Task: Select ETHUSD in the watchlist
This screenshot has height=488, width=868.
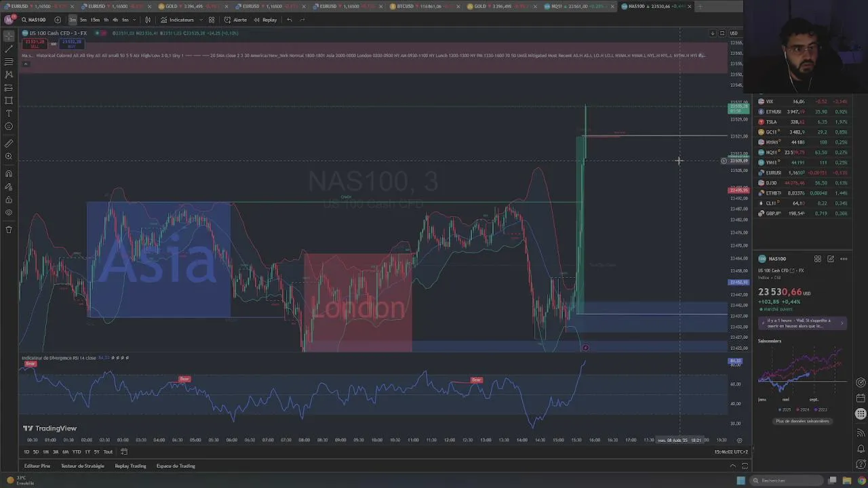Action: [804, 112]
